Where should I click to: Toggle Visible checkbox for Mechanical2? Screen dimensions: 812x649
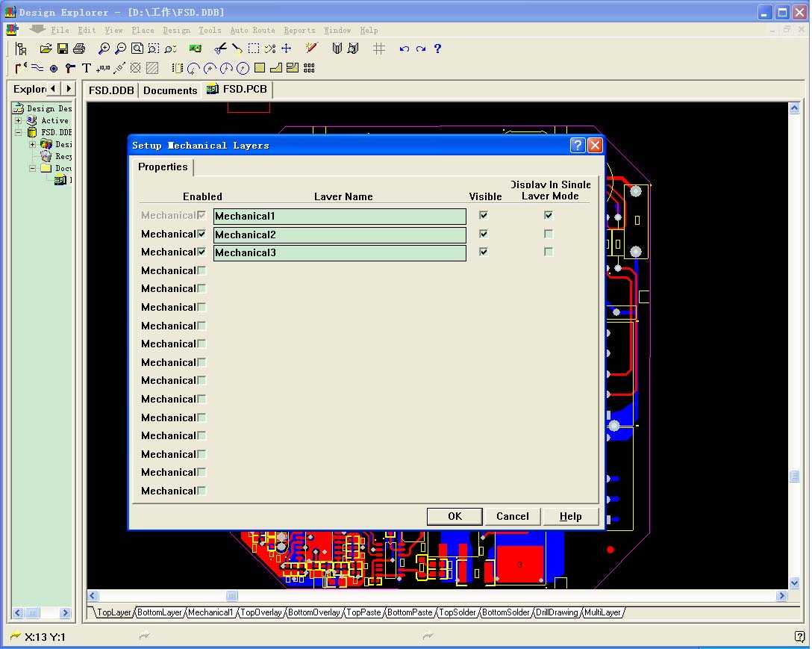(483, 234)
